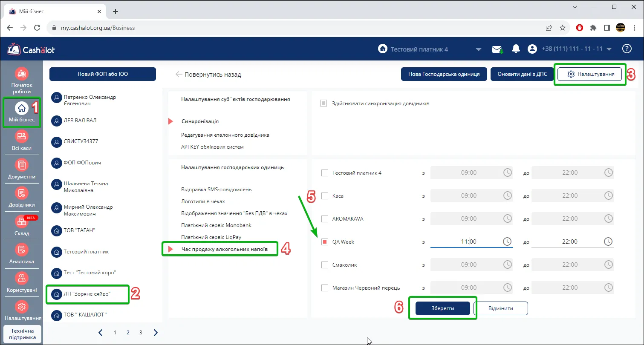644x345 pixels.
Task: Open the Користувачі sidebar section
Action: (22, 282)
